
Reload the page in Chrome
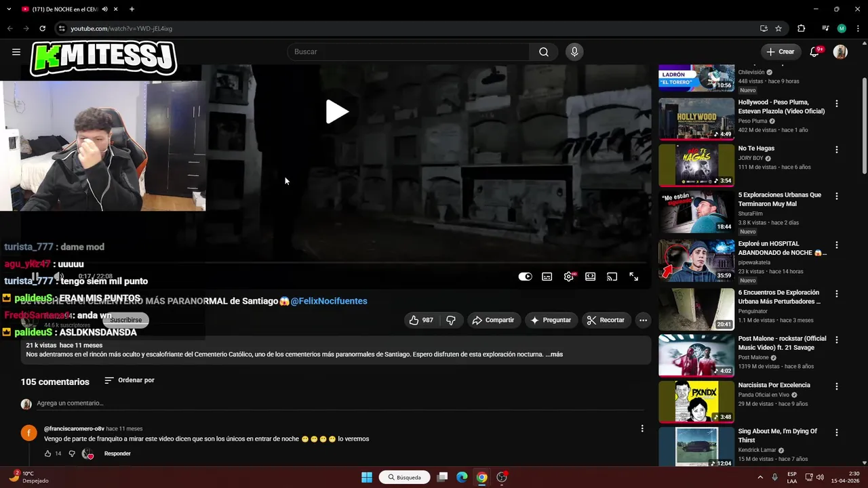(x=42, y=28)
